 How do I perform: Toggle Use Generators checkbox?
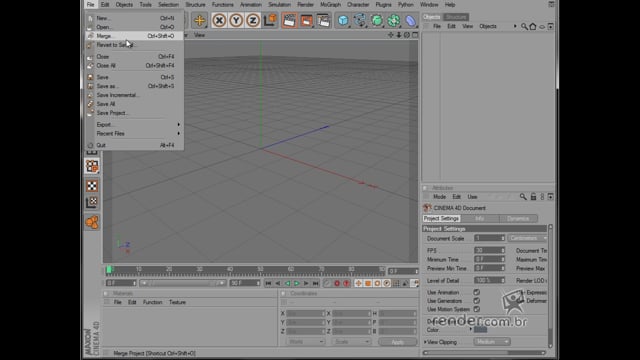coord(476,301)
